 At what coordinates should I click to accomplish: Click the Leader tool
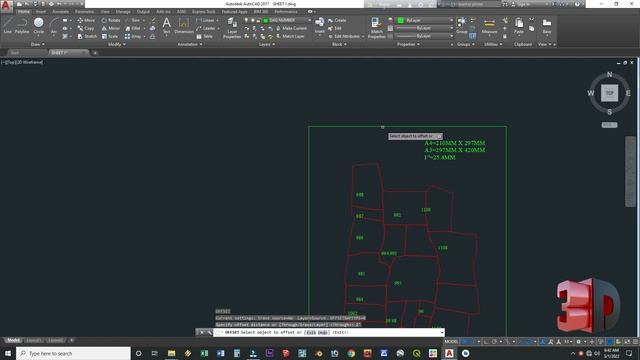pyautogui.click(x=206, y=28)
